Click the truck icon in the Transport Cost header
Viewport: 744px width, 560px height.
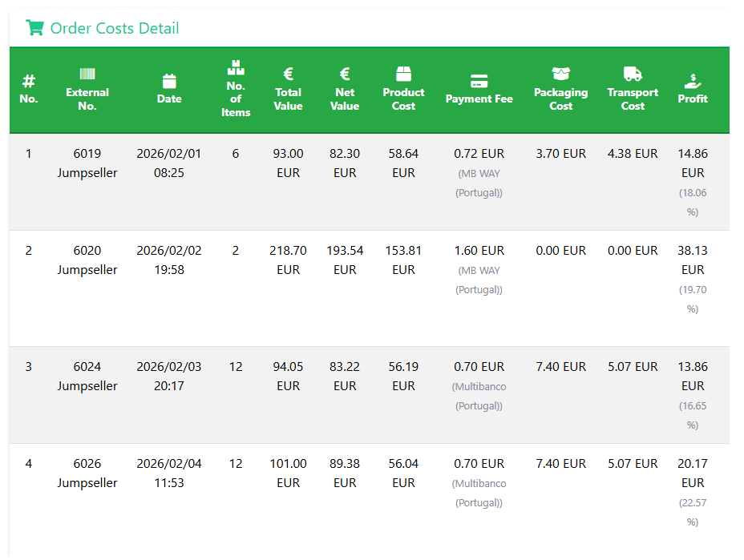633,73
